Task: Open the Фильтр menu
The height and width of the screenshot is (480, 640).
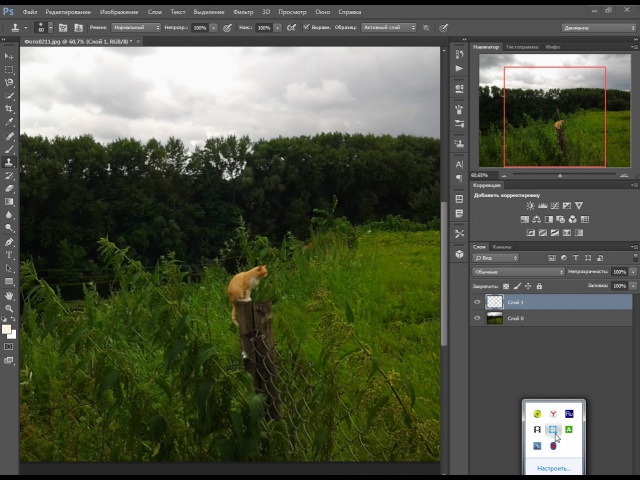Action: click(x=243, y=12)
